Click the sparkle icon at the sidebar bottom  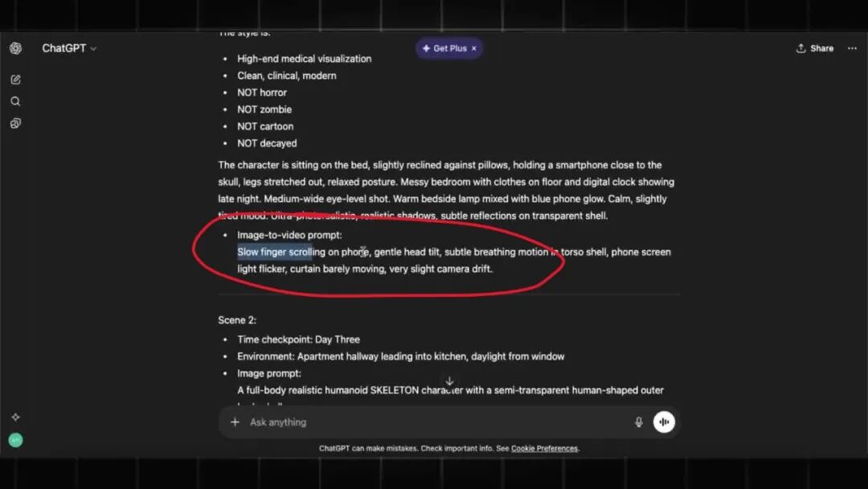pos(15,417)
